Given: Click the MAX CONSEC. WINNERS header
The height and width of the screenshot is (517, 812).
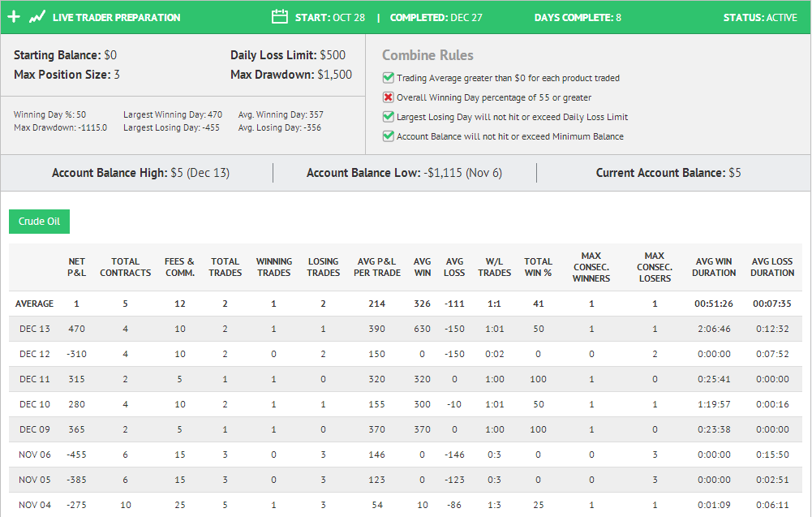Looking at the screenshot, I should (x=591, y=267).
